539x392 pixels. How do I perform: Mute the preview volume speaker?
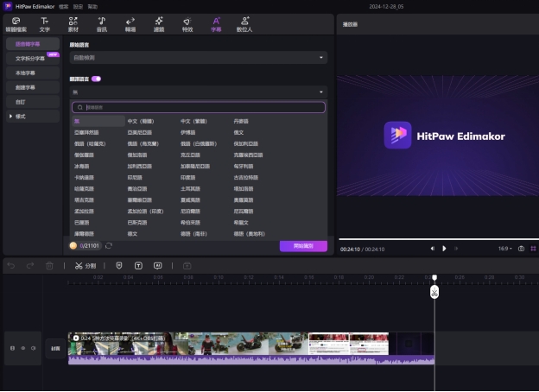[x=433, y=249]
